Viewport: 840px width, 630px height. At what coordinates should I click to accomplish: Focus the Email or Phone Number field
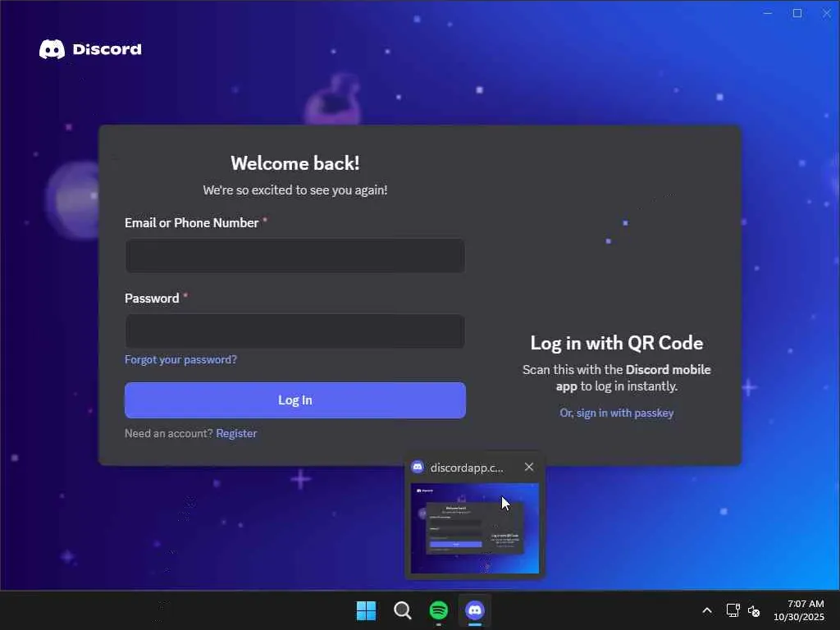pyautogui.click(x=295, y=256)
